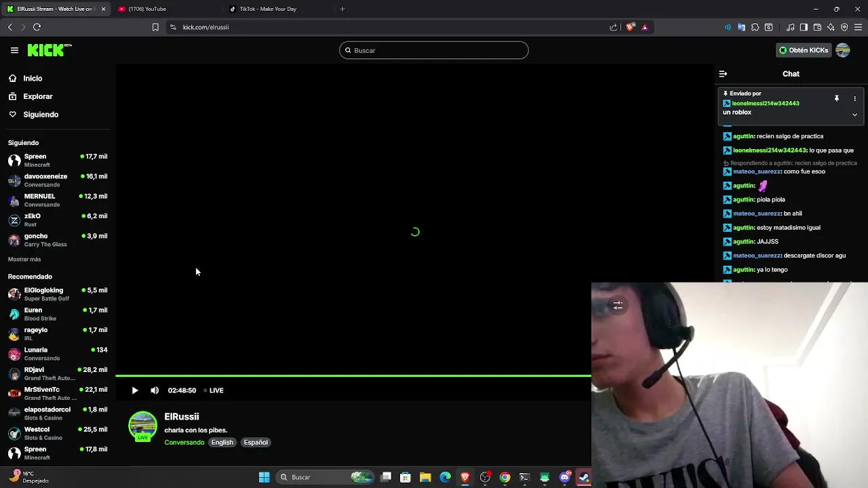Open Spreen's Minecraft channel under Siguiendo
Image resolution: width=868 pixels, height=488 pixels.
pos(58,160)
